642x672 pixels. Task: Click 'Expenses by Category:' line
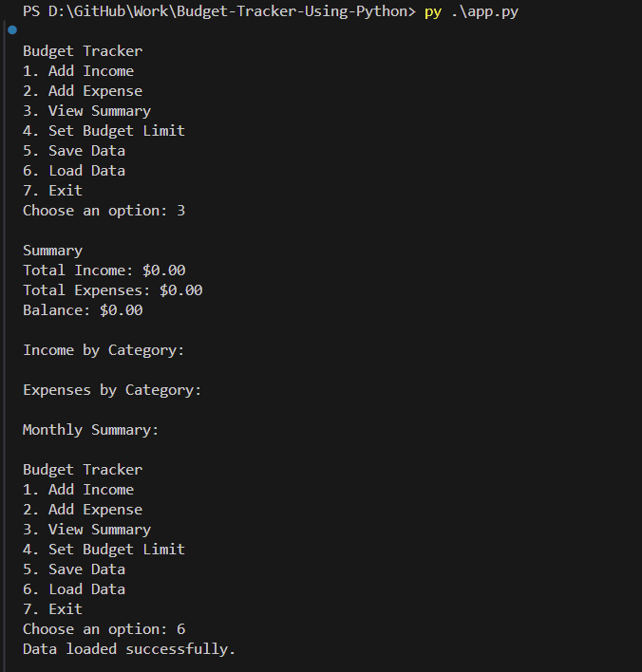(x=112, y=390)
